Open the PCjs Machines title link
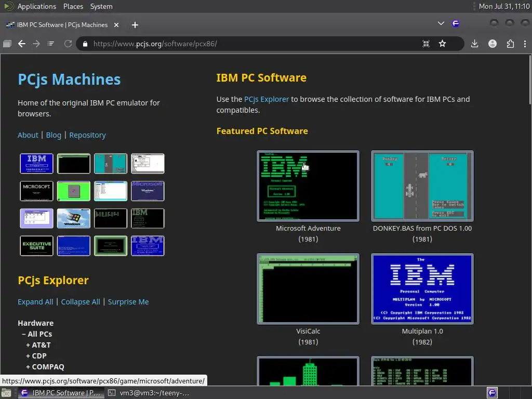This screenshot has width=532, height=399. pyautogui.click(x=69, y=79)
